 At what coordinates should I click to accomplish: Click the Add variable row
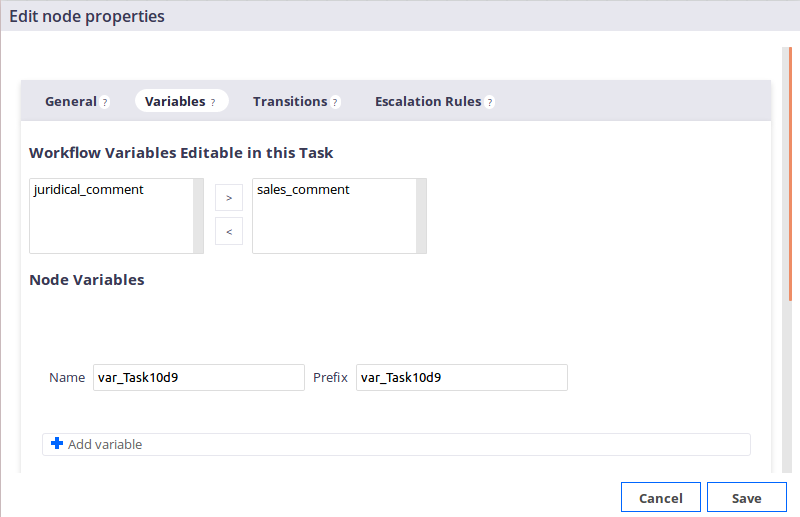pyautogui.click(x=396, y=444)
